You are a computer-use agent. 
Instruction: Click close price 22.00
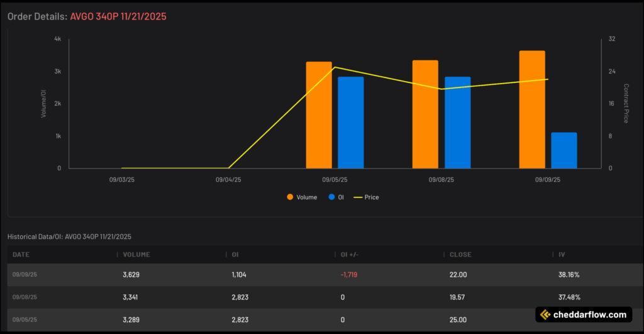458,274
